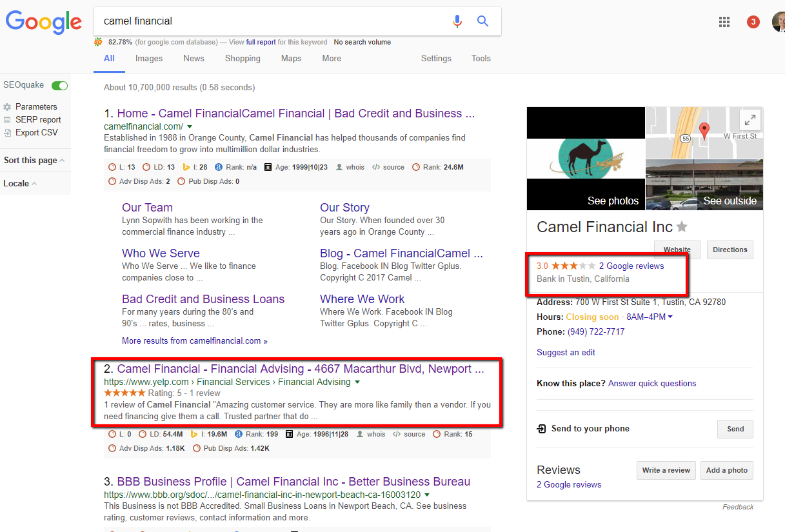The width and height of the screenshot is (785, 532).
Task: Open the BBB Business Profile result
Action: pyautogui.click(x=293, y=482)
